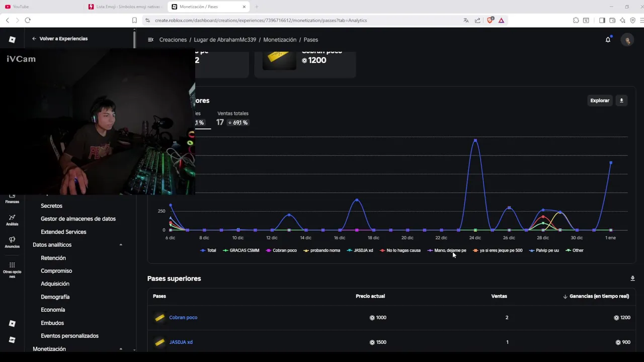Open the browser main menu
The height and width of the screenshot is (362, 644).
point(642,20)
